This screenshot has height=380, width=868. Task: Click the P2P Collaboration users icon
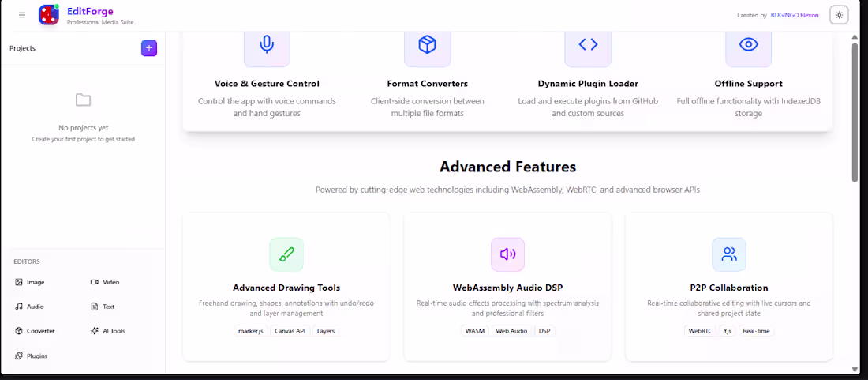pyautogui.click(x=729, y=254)
